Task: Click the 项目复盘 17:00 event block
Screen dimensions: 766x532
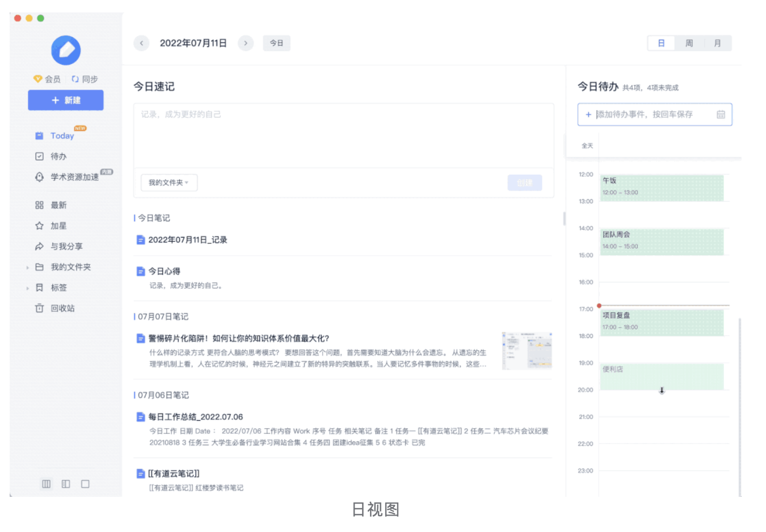Action: point(662,323)
